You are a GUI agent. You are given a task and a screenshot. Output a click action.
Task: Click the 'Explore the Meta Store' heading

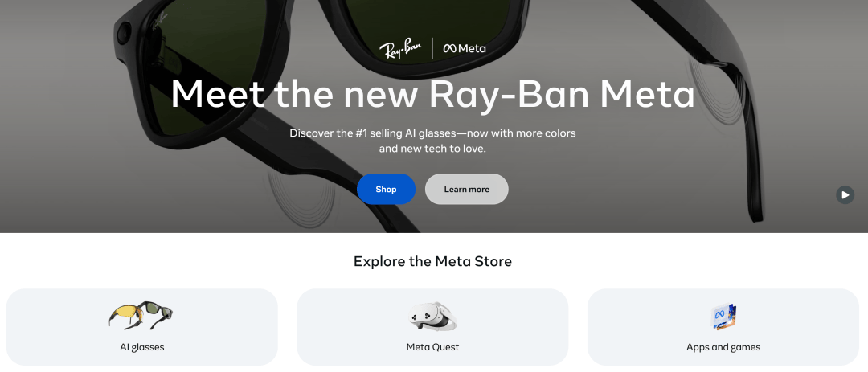[x=432, y=261]
